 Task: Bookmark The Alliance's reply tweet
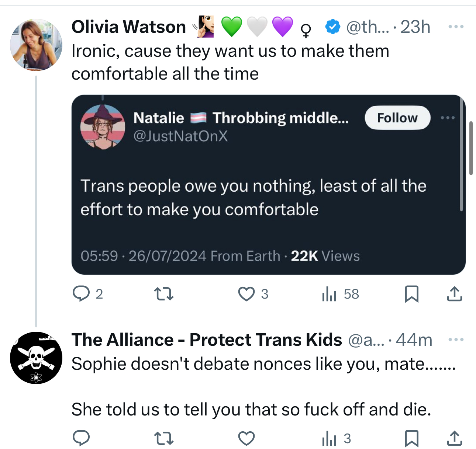coord(411,438)
